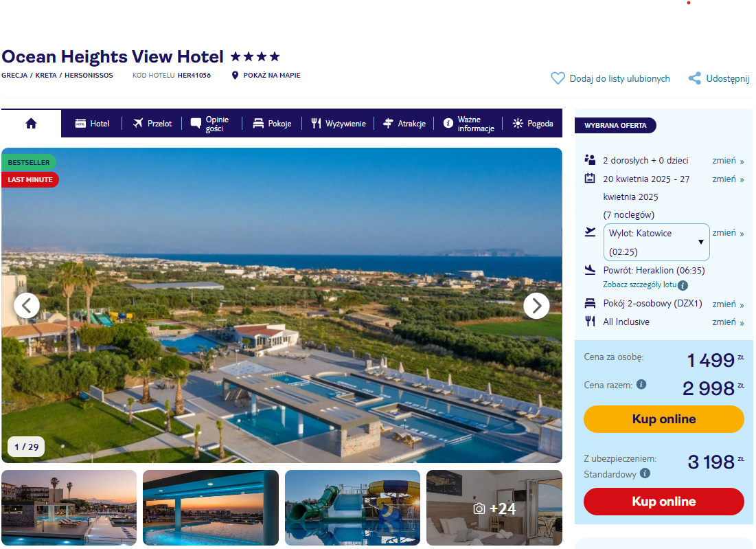
Task: Change the number of guests
Action: tap(728, 161)
